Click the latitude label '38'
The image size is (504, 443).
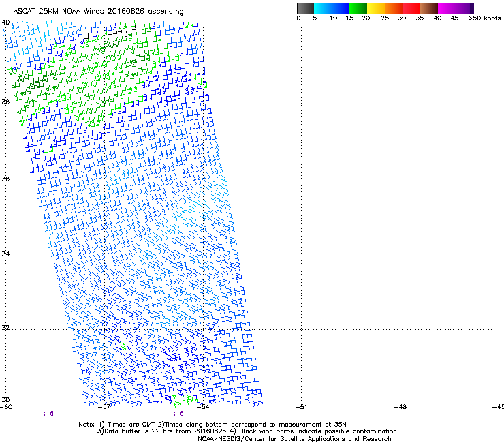tap(5, 102)
